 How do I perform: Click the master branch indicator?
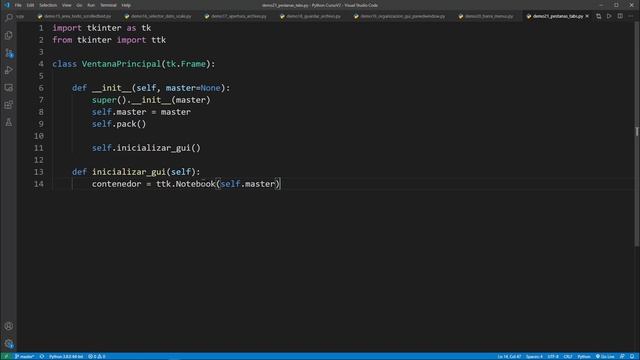[x=24, y=356]
